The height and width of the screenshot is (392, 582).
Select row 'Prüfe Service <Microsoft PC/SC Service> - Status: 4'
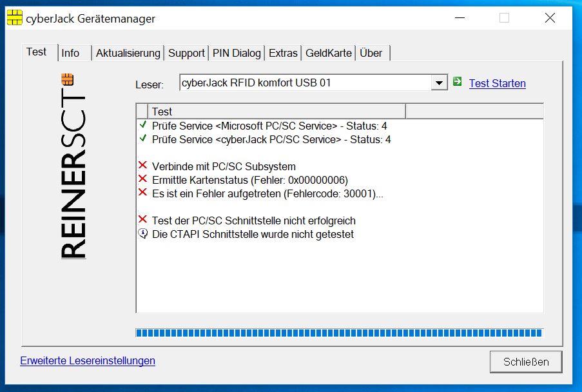click(269, 126)
